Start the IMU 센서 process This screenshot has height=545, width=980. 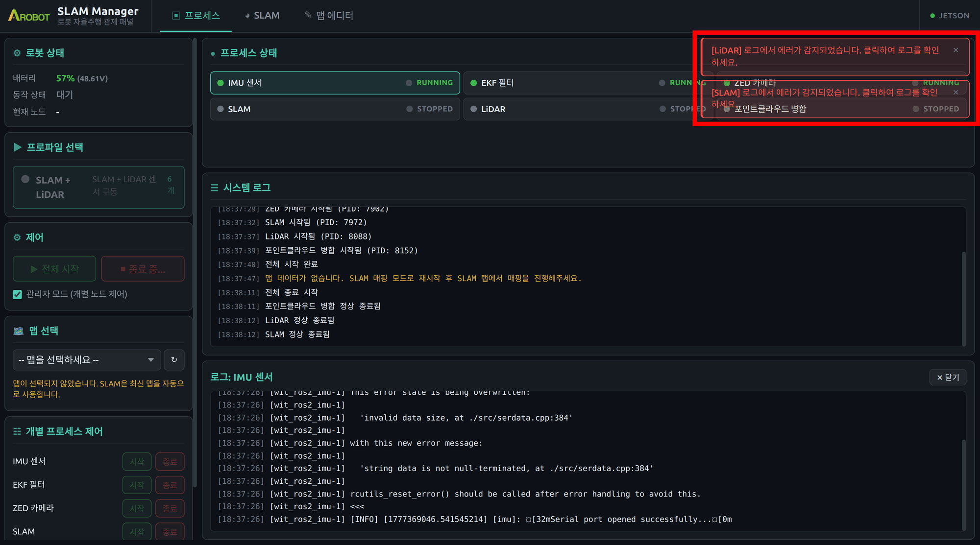click(x=137, y=462)
